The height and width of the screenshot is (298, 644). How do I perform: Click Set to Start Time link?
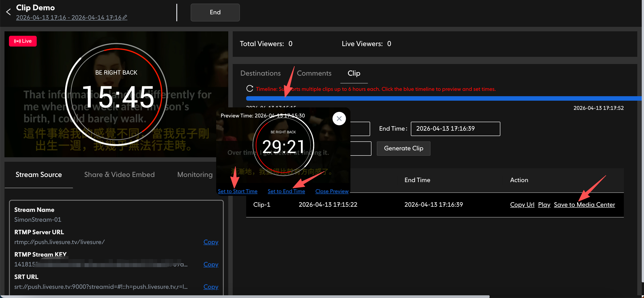pos(237,191)
